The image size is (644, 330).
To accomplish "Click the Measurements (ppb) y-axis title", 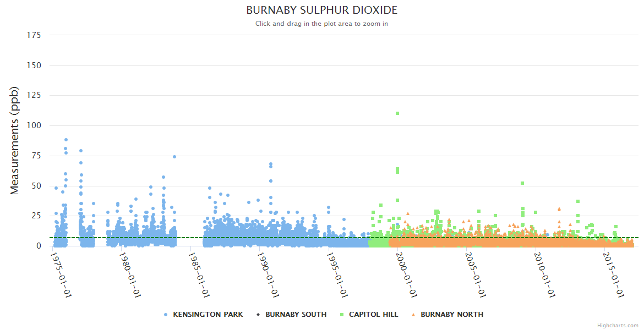I will tap(15, 140).
